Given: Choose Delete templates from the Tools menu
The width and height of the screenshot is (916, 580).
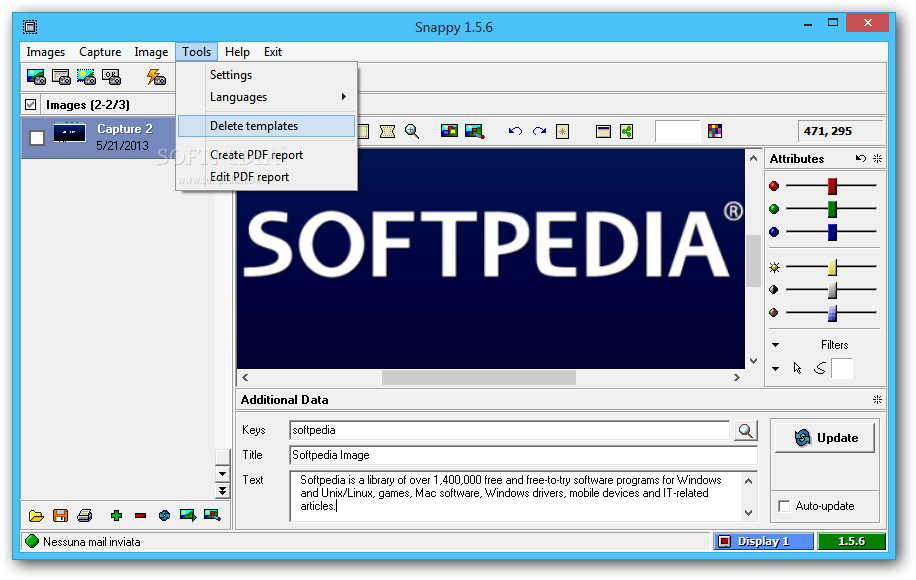Looking at the screenshot, I should coord(266,126).
